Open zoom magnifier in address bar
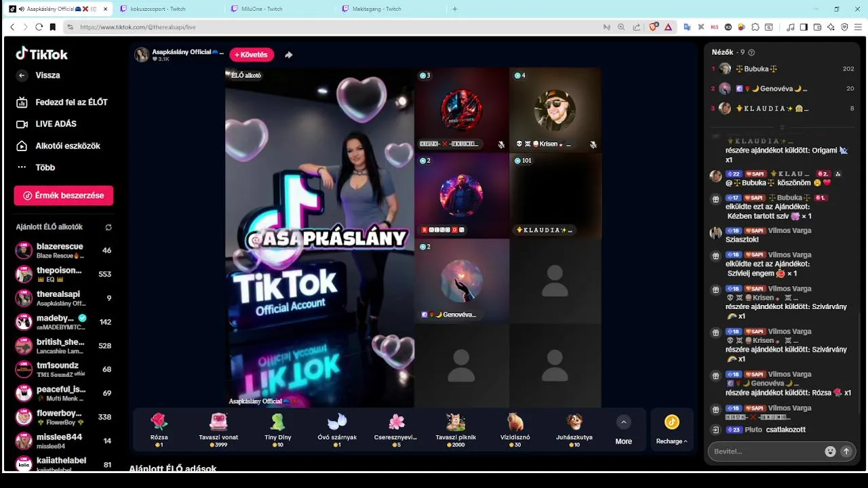868x488 pixels. [x=621, y=27]
